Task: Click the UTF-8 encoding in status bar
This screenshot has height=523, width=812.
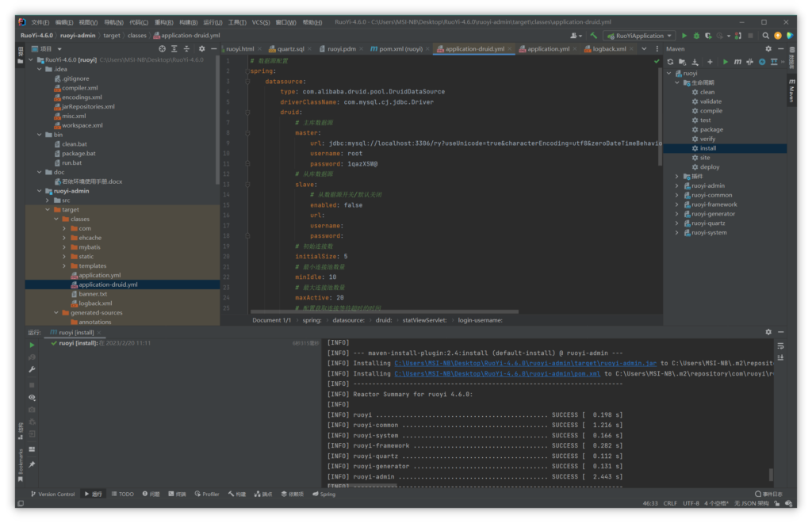Action: (691, 503)
